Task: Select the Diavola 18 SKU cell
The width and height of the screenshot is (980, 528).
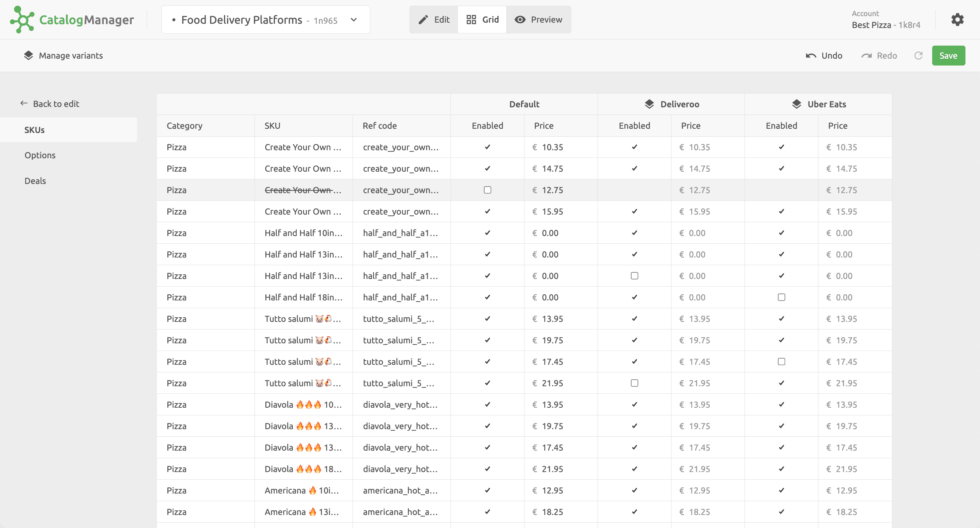Action: point(304,469)
